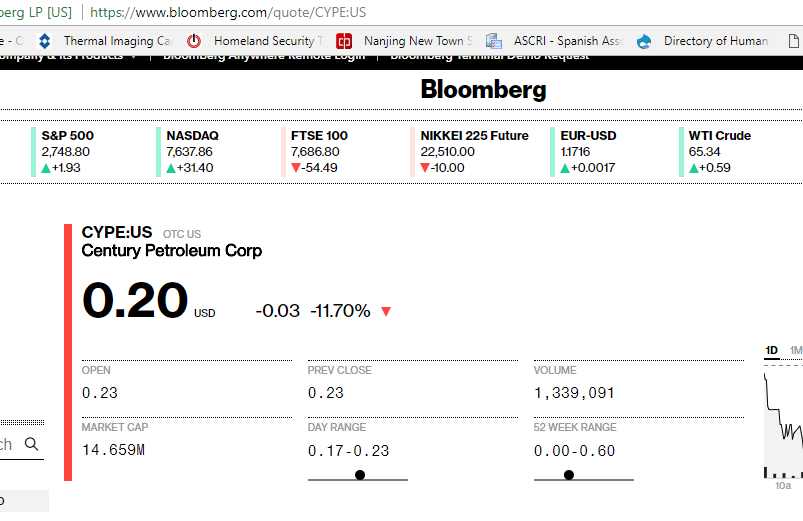Click the Nanjing New Town bookmark icon
The width and height of the screenshot is (803, 521).
344,41
